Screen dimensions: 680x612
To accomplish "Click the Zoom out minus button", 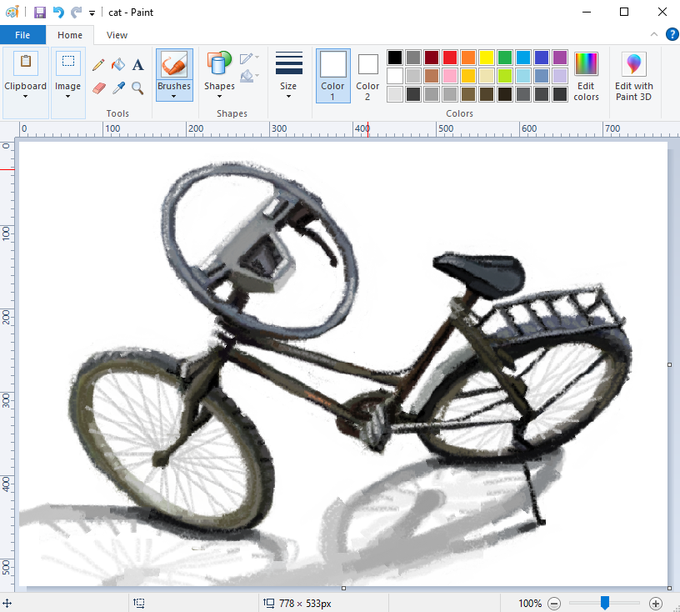I will [554, 603].
